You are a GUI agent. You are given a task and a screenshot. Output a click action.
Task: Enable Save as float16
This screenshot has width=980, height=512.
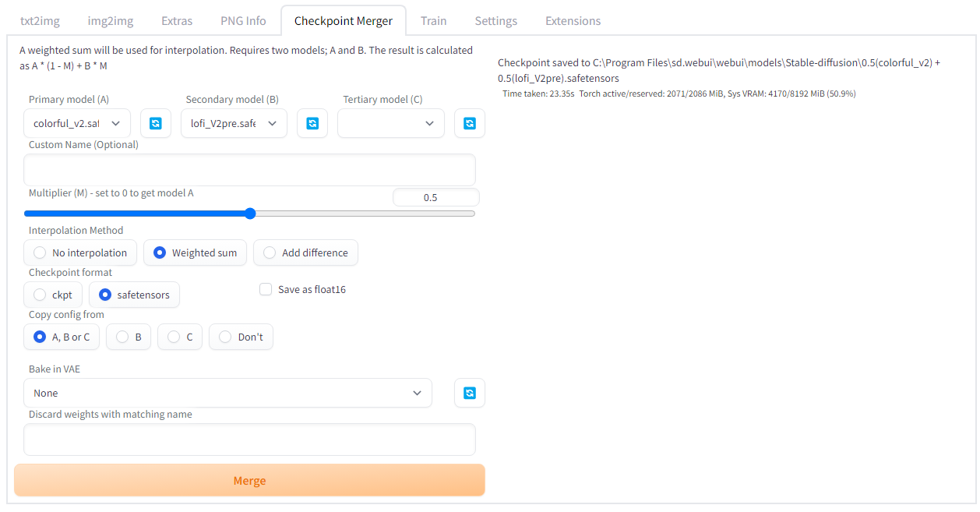[265, 289]
